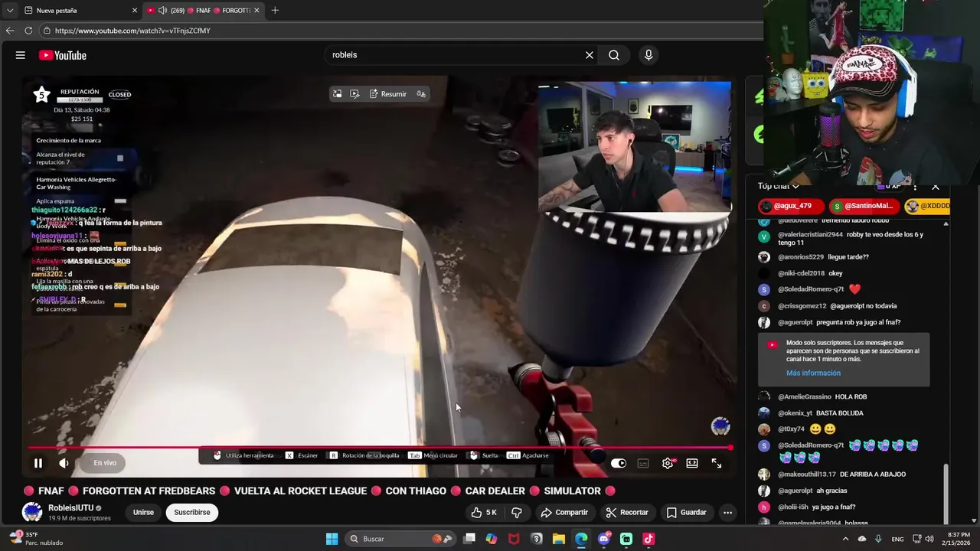Click the channel watermark in the video corner
The image size is (980, 551).
click(x=720, y=426)
